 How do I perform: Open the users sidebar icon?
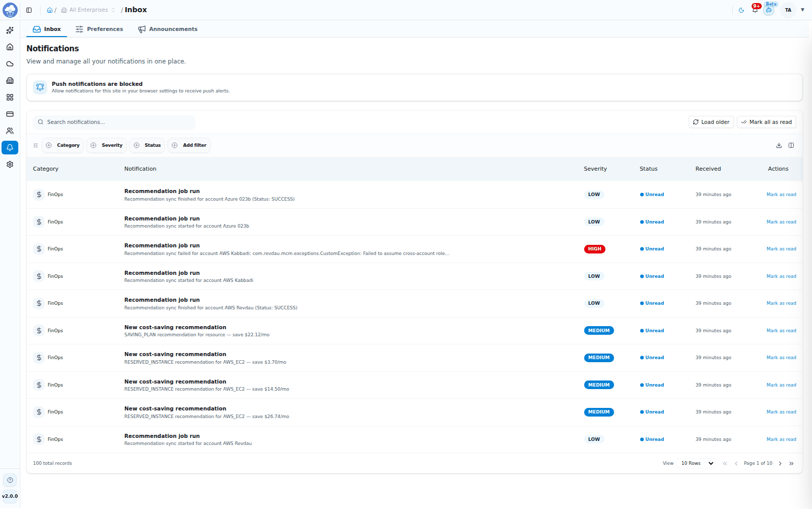coord(10,131)
